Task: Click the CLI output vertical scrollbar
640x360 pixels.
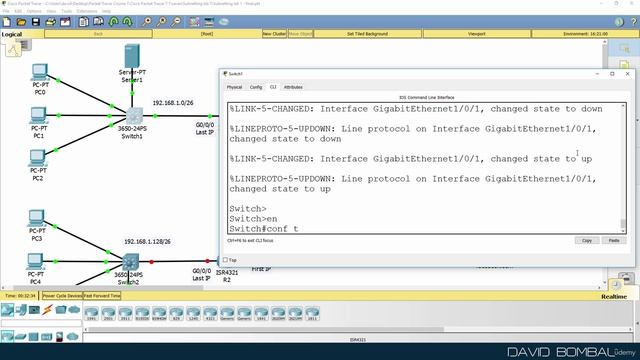Action: (623, 168)
